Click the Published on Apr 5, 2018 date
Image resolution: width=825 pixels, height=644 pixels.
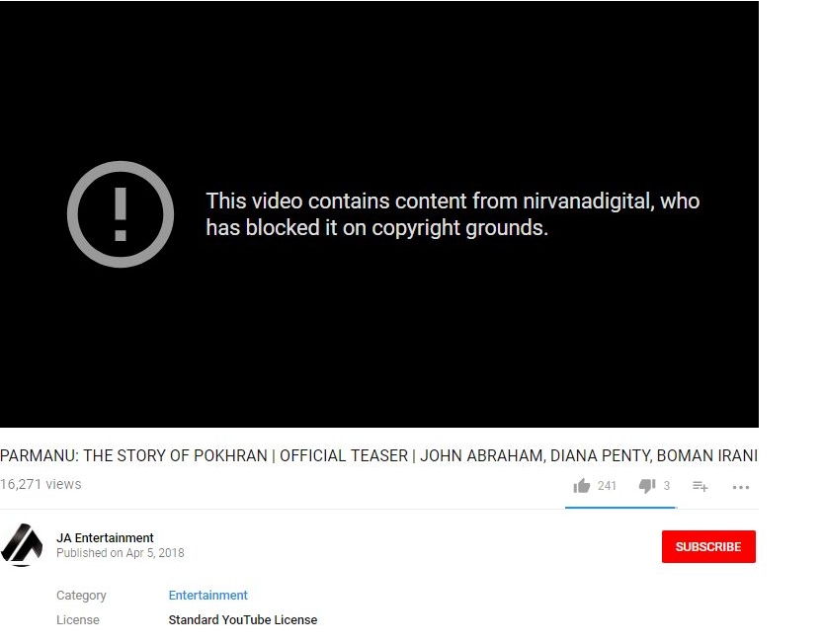120,553
